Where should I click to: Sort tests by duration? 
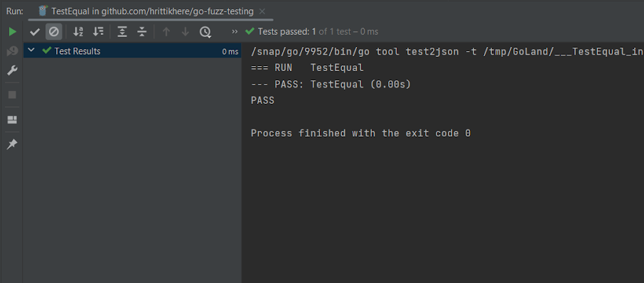(98, 31)
